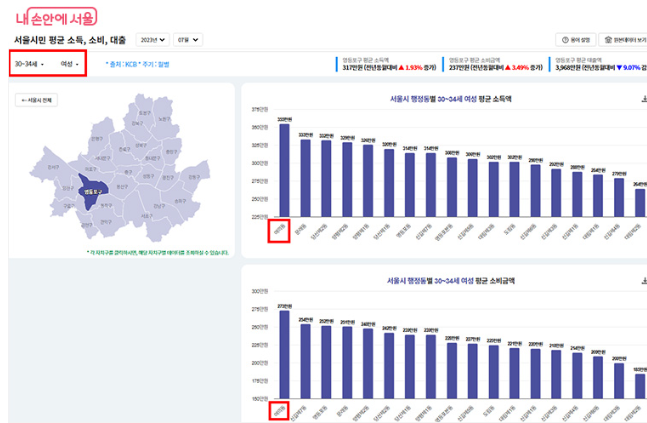Select 중랑구 on the Seoul map
Screen dimensions: 647x423
[171, 152]
